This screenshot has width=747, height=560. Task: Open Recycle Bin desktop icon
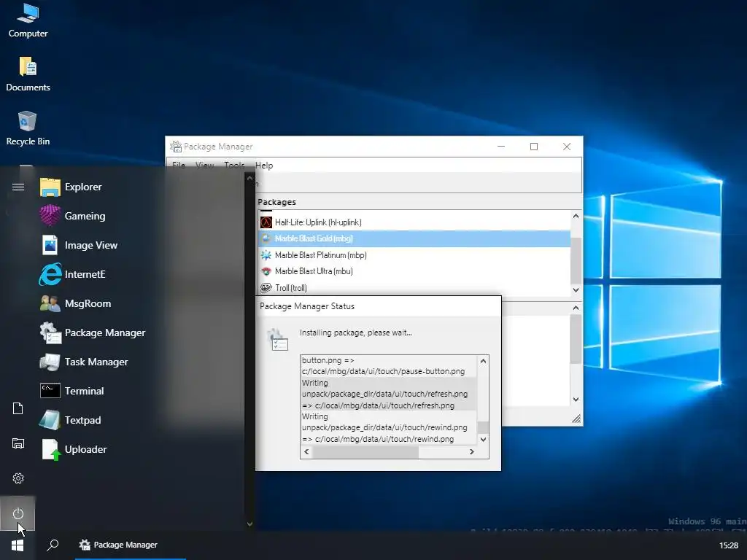click(28, 128)
